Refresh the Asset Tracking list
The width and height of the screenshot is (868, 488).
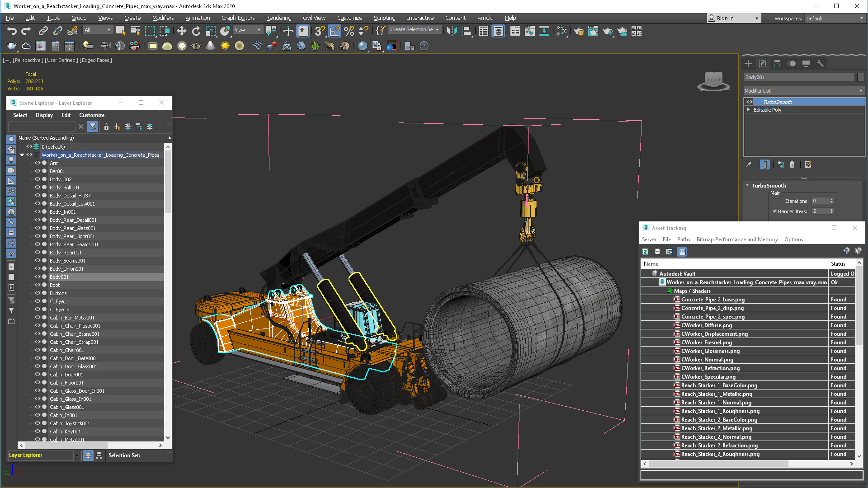click(646, 252)
